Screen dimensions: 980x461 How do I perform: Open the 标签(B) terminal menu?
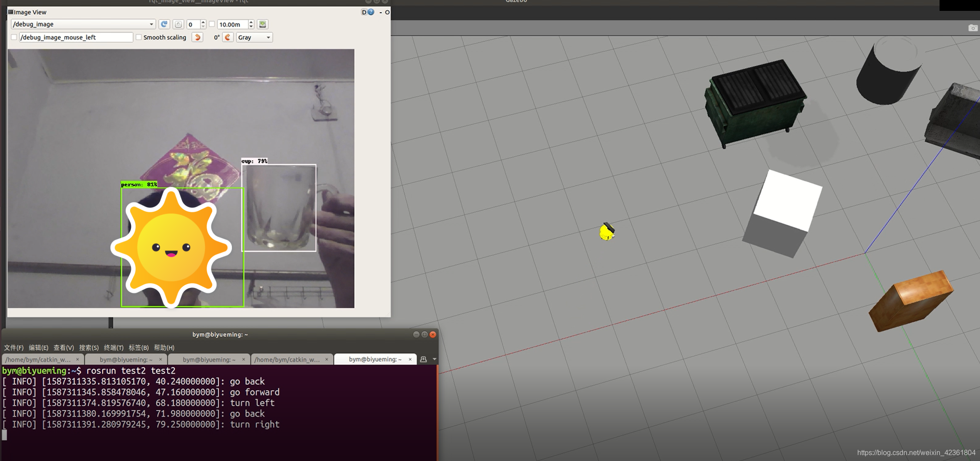click(x=138, y=347)
